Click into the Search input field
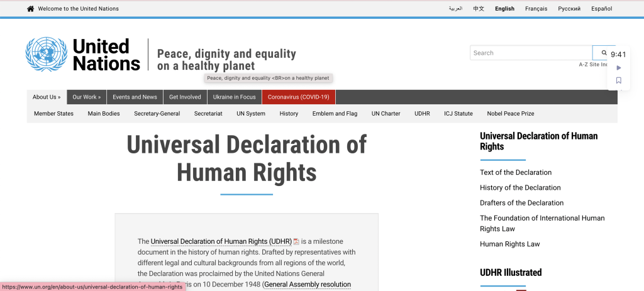 click(531, 53)
